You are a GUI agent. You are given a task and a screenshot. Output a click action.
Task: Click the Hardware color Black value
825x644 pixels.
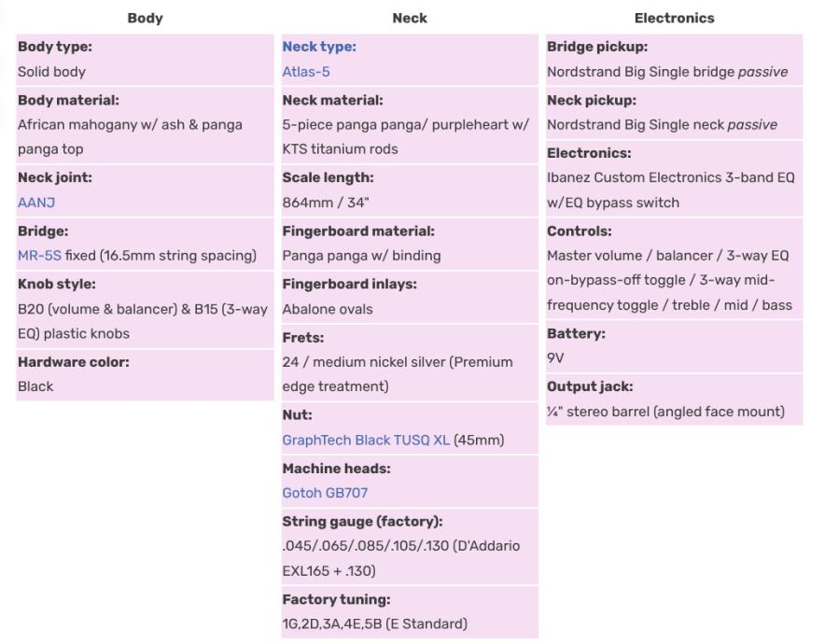pyautogui.click(x=35, y=386)
